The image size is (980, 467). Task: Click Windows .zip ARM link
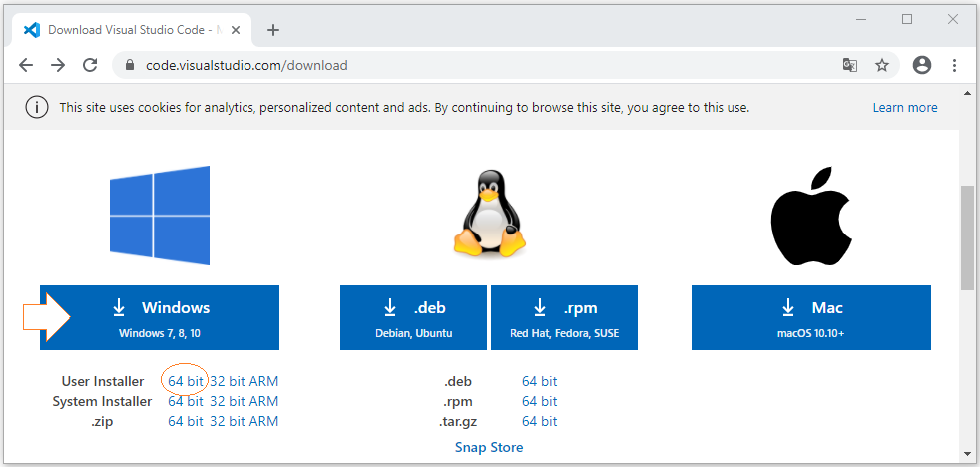tap(263, 421)
